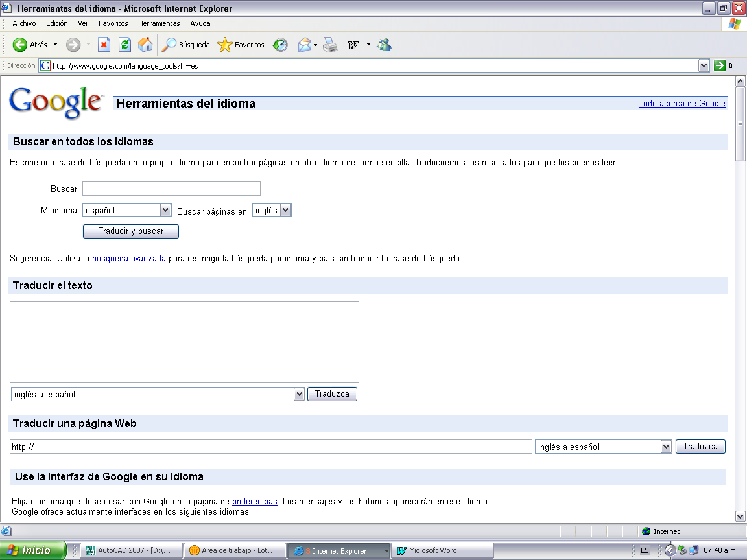This screenshot has height=560, width=747.
Task: Click the ES language indicator in tray
Action: tap(645, 550)
